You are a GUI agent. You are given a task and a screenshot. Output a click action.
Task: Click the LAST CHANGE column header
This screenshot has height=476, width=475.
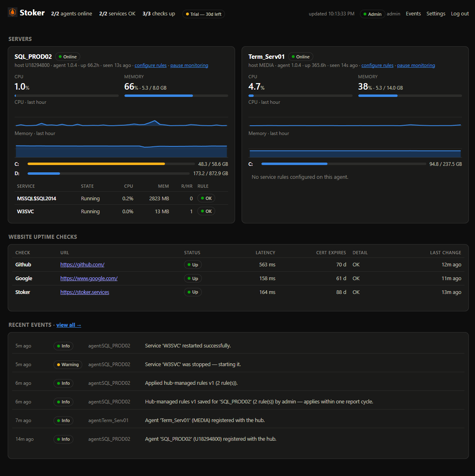[x=445, y=253]
